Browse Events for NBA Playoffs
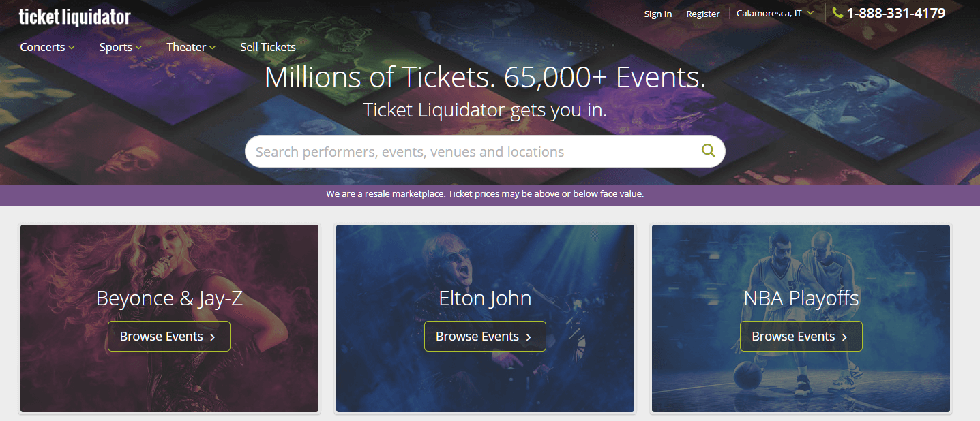The width and height of the screenshot is (980, 421). click(x=801, y=336)
